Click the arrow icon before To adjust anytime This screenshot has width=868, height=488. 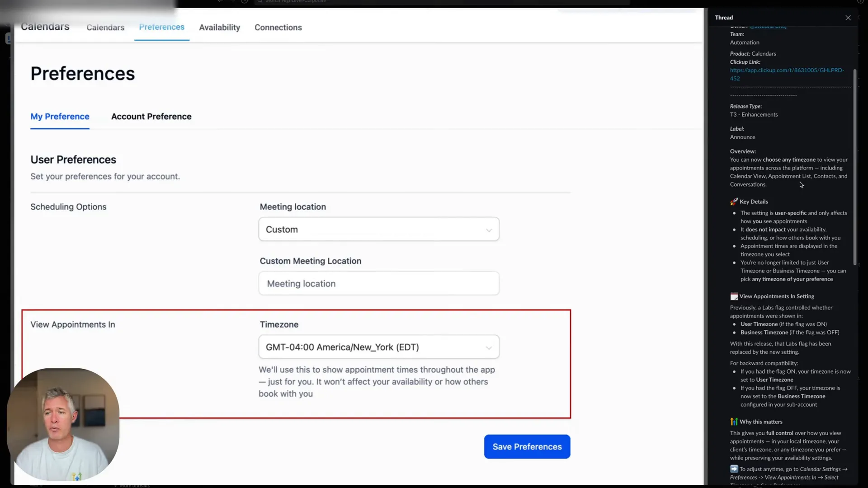pos(734,469)
